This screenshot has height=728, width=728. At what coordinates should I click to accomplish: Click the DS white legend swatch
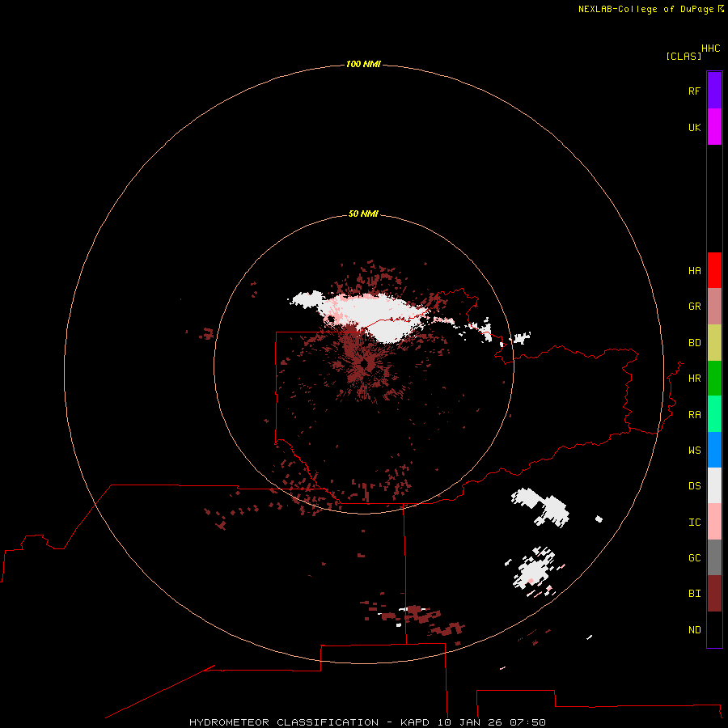[x=714, y=485]
